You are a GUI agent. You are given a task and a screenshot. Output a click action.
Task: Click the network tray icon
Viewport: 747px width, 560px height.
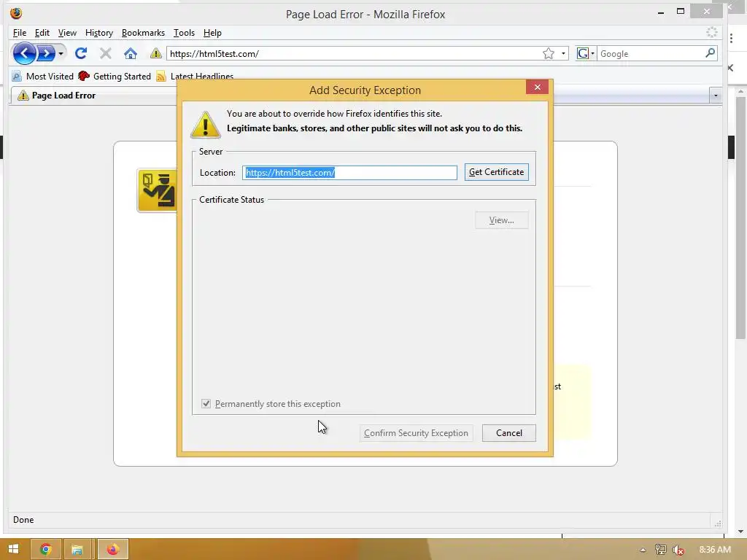tap(661, 550)
